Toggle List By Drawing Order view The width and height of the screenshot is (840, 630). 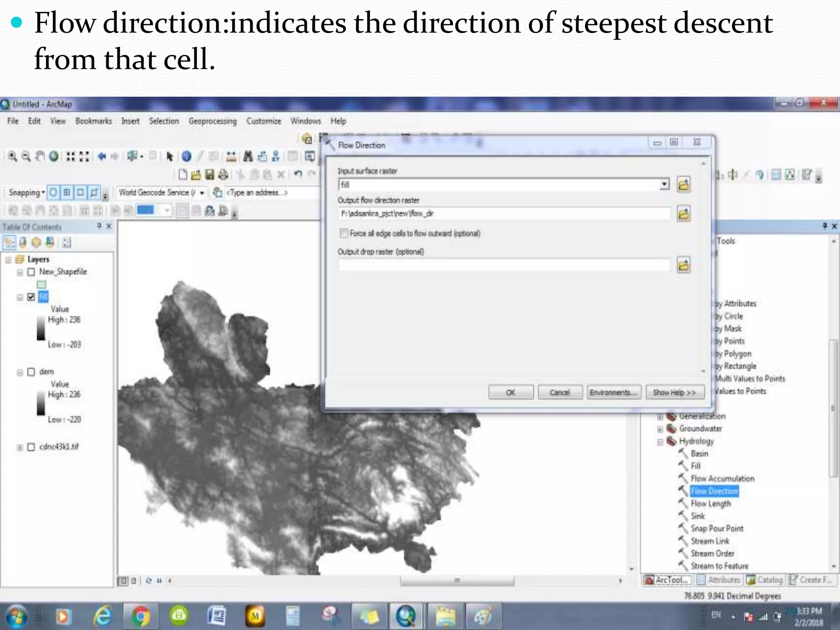pyautogui.click(x=9, y=243)
